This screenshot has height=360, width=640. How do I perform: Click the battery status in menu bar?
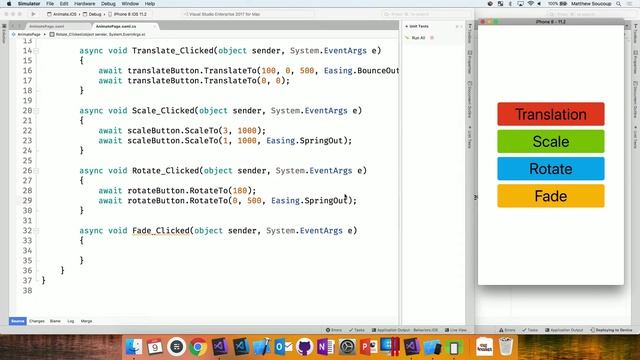tap(557, 4)
